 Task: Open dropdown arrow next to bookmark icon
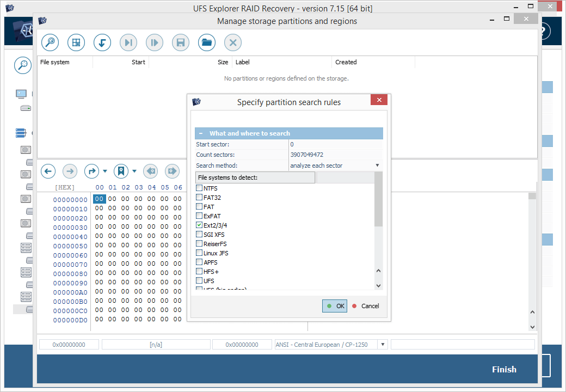tap(134, 171)
